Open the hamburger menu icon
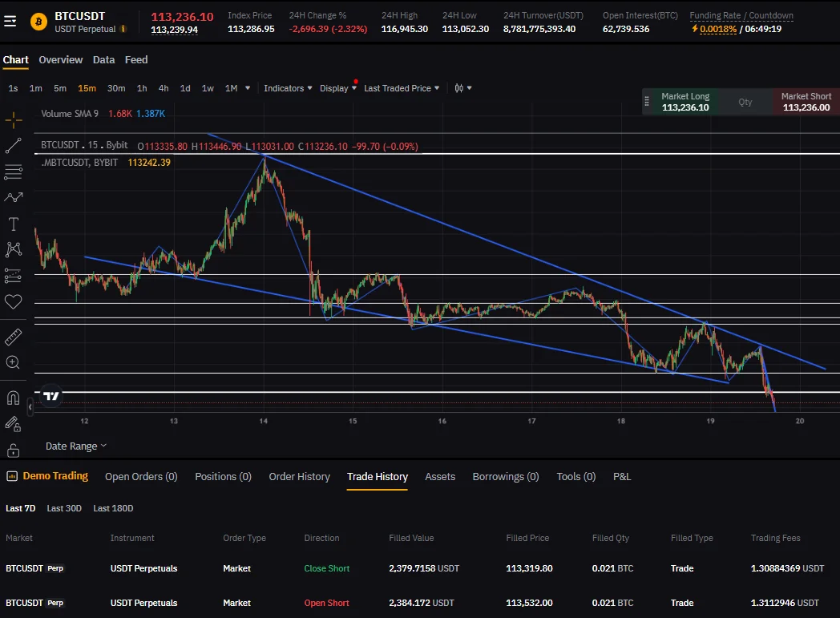Viewport: 840px width, 618px height. click(x=10, y=22)
